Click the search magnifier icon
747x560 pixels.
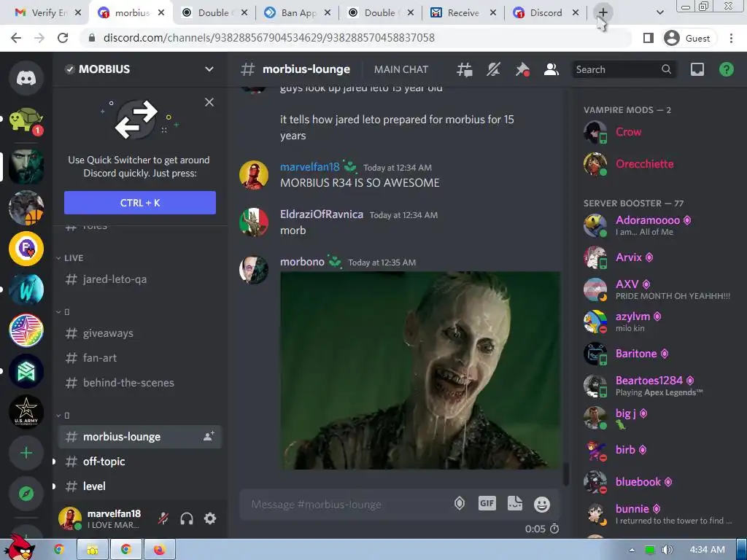point(667,69)
